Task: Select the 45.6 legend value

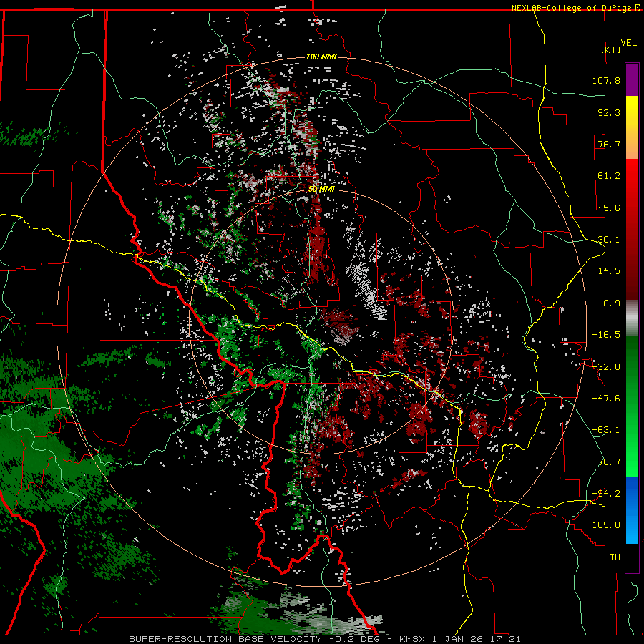Action: tap(609, 208)
